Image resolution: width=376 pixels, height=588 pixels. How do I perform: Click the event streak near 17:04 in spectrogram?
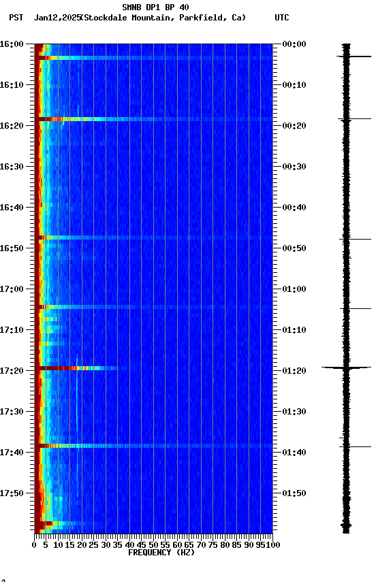(x=153, y=307)
